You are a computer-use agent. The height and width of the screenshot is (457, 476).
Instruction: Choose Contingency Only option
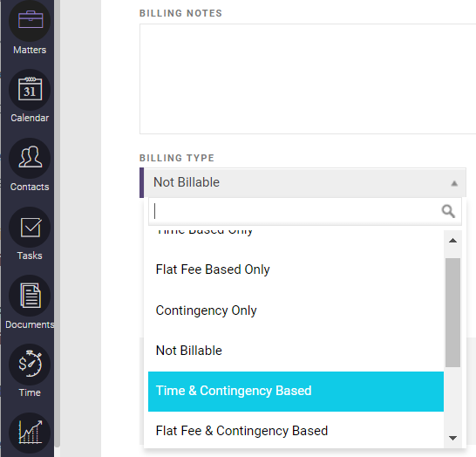296,310
